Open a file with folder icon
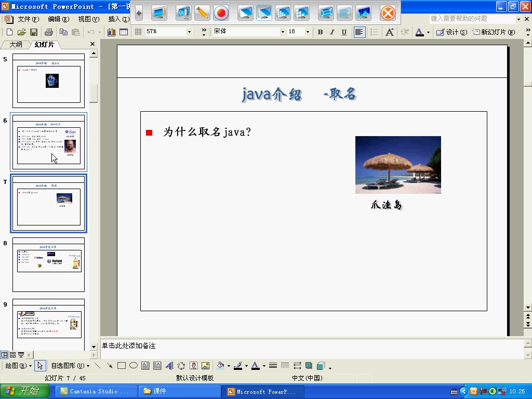This screenshot has height=399, width=532. coord(22,32)
